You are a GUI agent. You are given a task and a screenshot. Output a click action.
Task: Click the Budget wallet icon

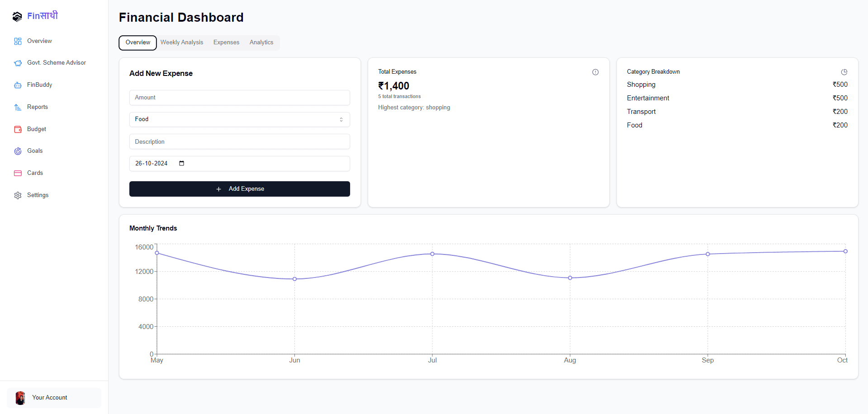18,129
